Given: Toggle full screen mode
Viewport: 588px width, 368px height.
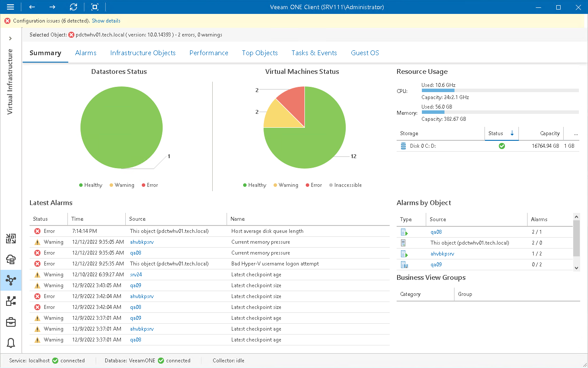Looking at the screenshot, I should 94,7.
